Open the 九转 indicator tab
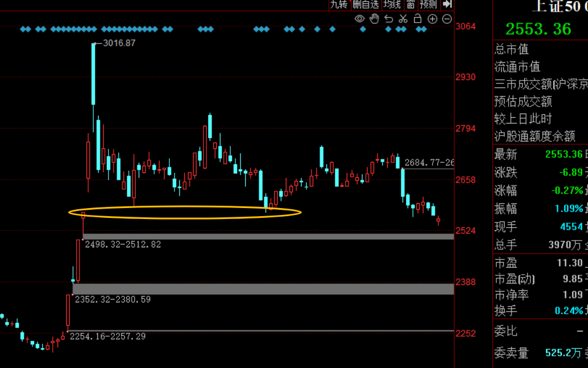Image resolution: width=588 pixels, height=368 pixels. (x=339, y=4)
